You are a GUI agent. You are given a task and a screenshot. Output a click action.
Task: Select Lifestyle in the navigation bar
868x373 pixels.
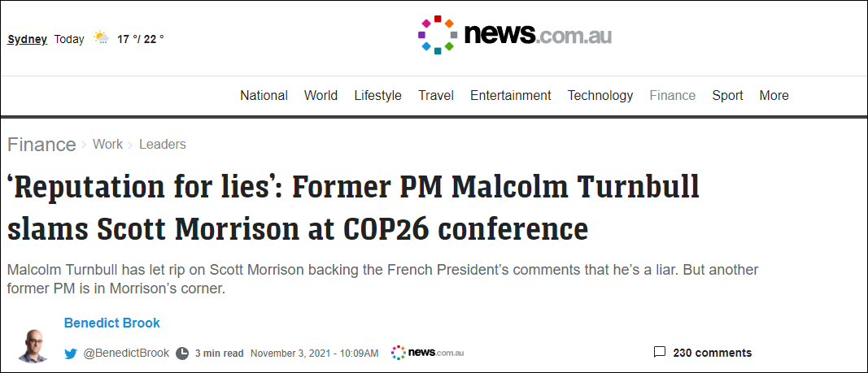(377, 96)
